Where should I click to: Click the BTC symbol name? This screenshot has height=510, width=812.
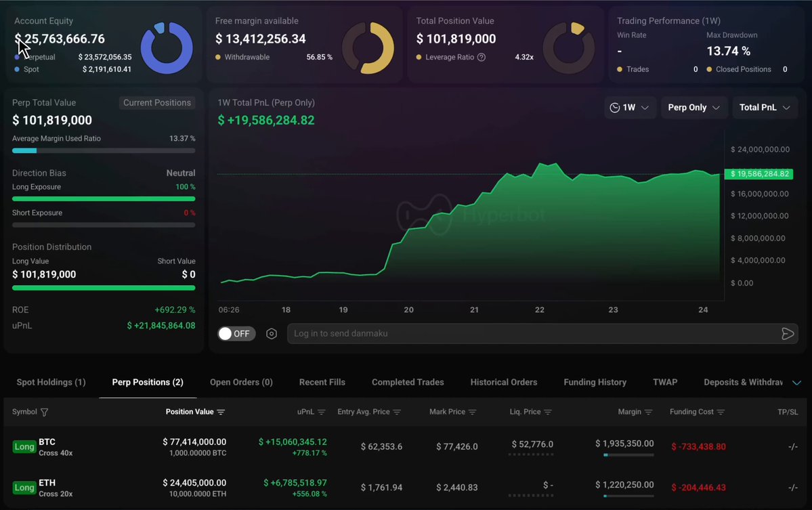[47, 442]
